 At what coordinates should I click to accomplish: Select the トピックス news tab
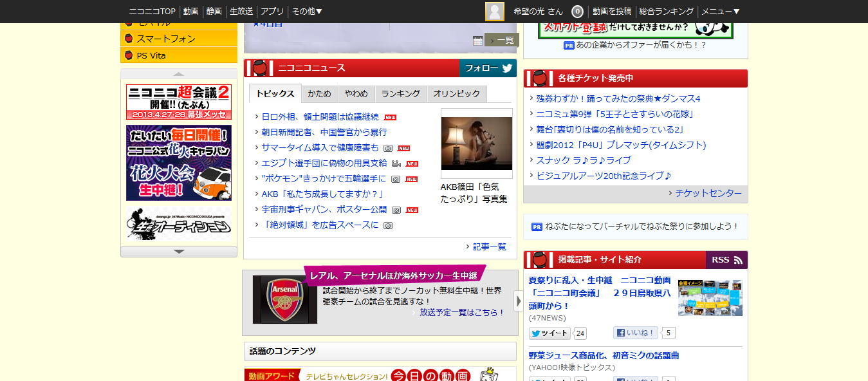click(275, 94)
